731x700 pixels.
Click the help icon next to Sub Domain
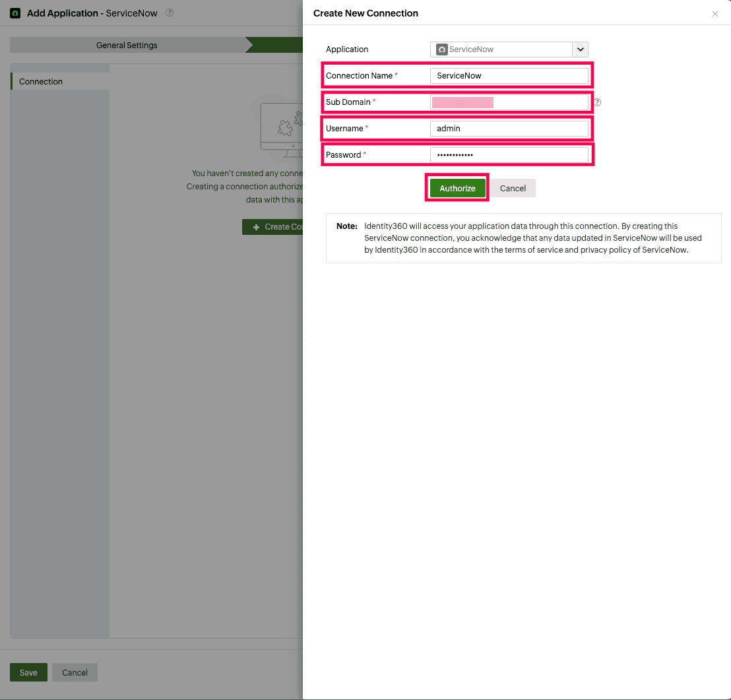(x=597, y=102)
